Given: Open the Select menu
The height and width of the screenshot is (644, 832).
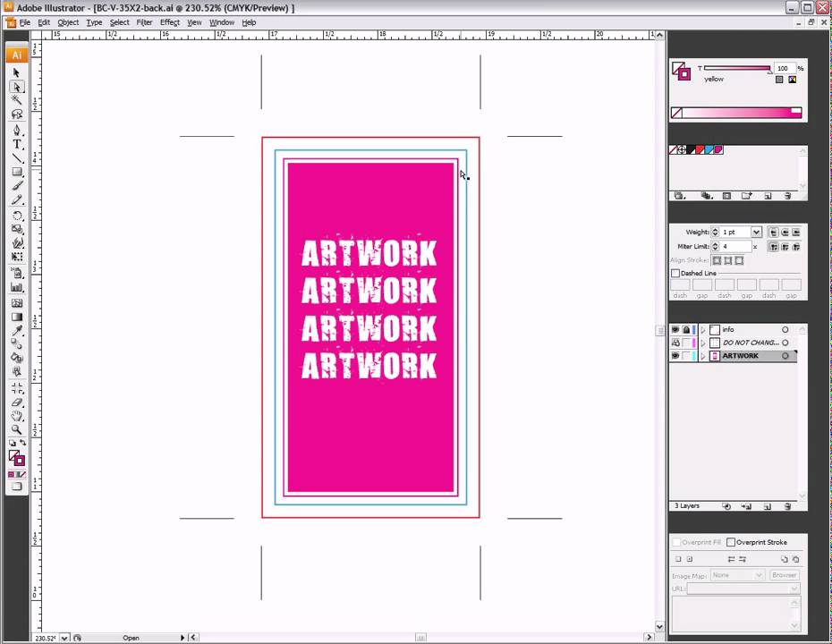Looking at the screenshot, I should (x=119, y=22).
